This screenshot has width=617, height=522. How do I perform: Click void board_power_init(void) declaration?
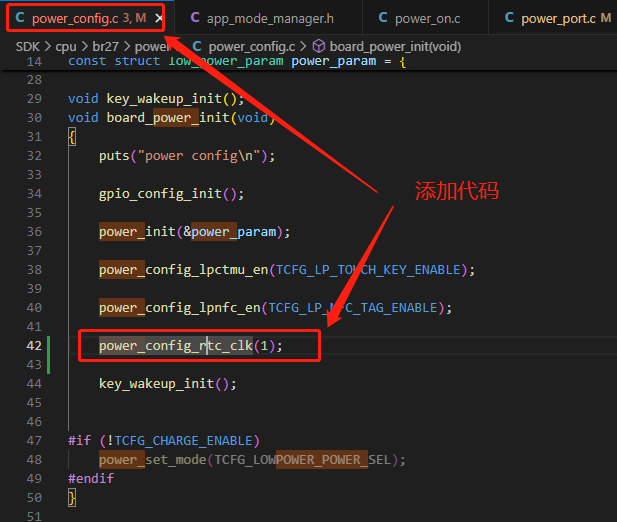point(172,118)
